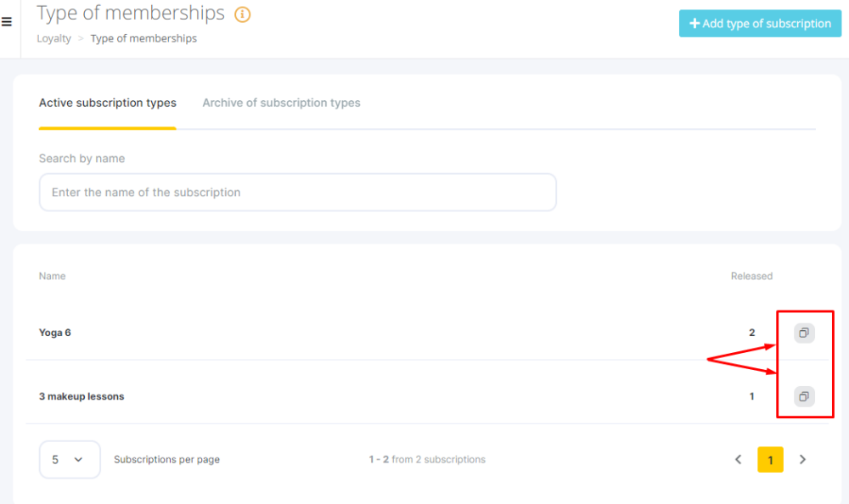Click the Released column header

click(x=751, y=276)
